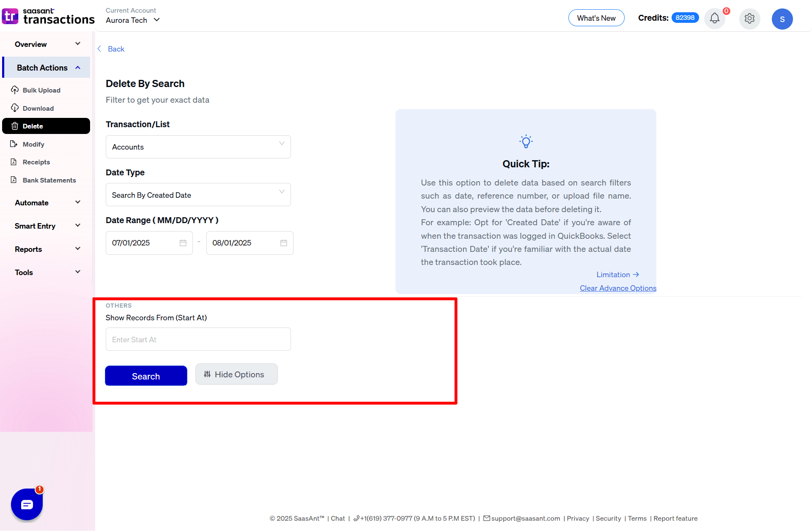Image resolution: width=812 pixels, height=532 pixels.
Task: Open the Tools section in sidebar
Action: pyautogui.click(x=47, y=272)
